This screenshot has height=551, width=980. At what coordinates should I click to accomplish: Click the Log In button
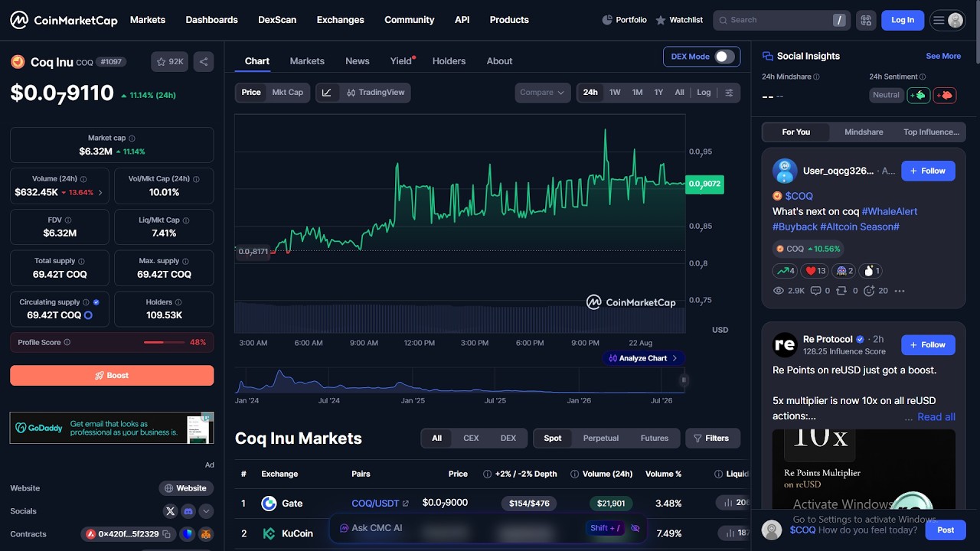click(x=903, y=20)
